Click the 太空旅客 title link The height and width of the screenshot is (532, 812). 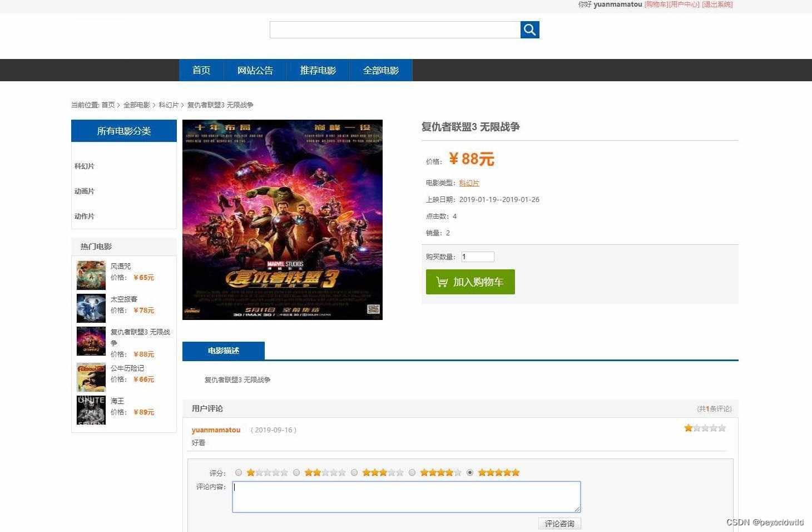[x=124, y=299]
